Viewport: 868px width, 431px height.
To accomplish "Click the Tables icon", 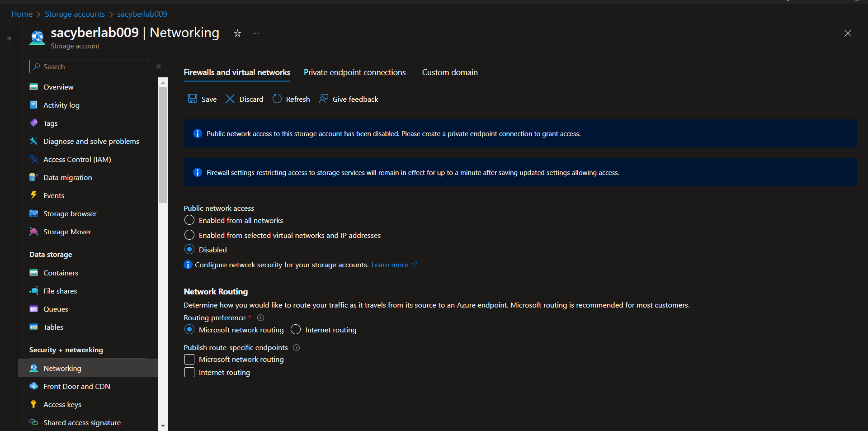I will point(33,327).
